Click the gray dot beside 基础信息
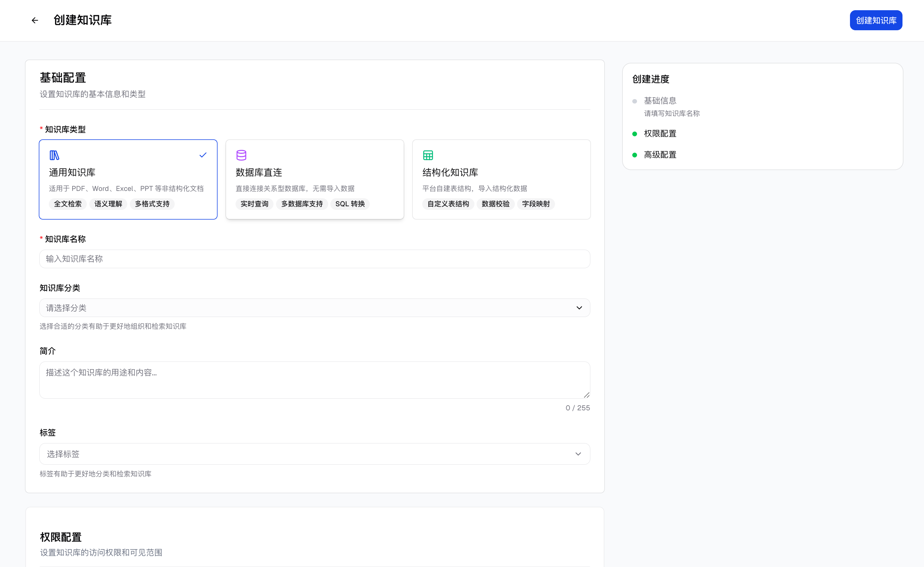This screenshot has width=924, height=567. 634,101
